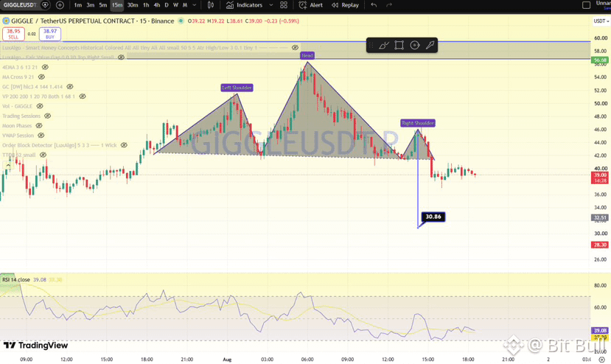
Task: Toggle visibility of Smart Money Concepts indicator
Action: click(295, 48)
